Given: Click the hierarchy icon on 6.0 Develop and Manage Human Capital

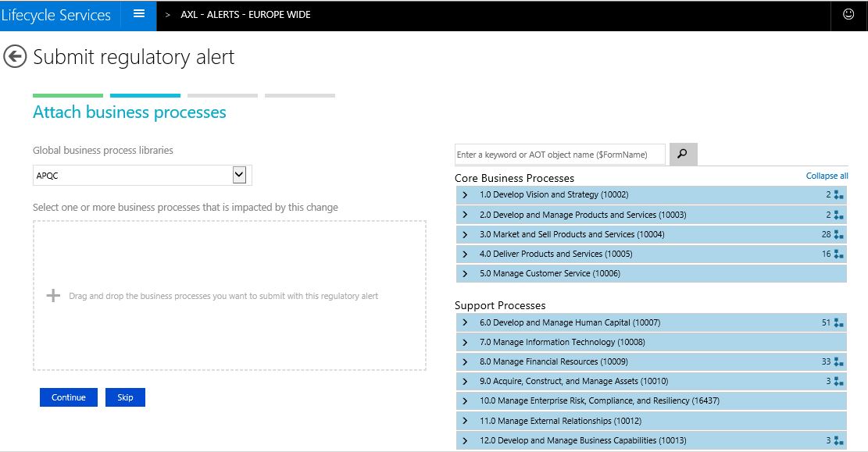Looking at the screenshot, I should point(838,322).
